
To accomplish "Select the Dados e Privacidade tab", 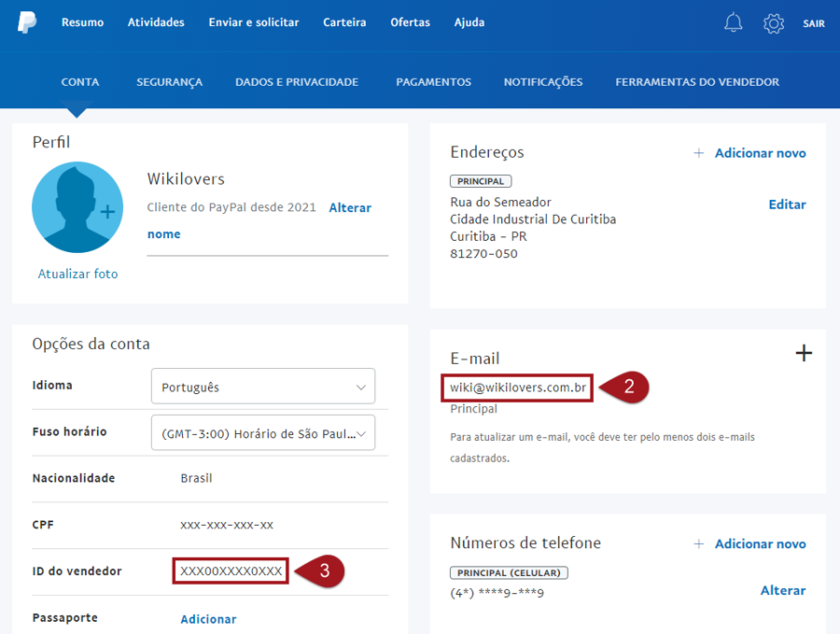I will [x=297, y=82].
